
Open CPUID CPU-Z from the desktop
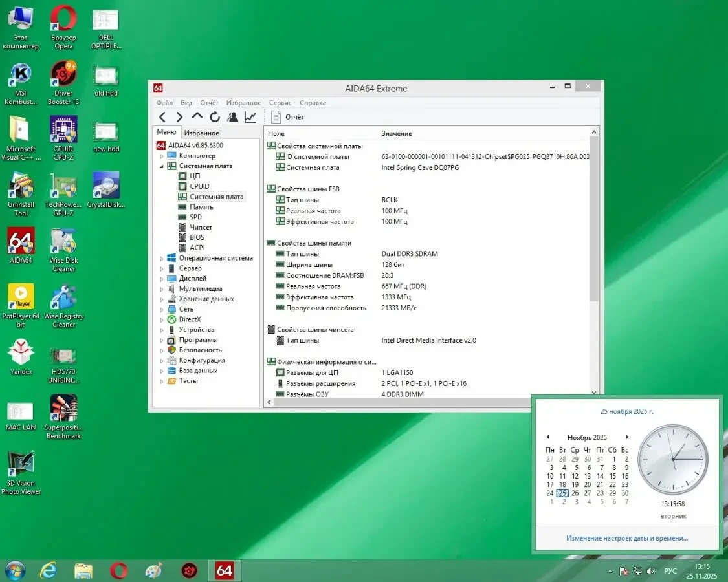[63, 131]
